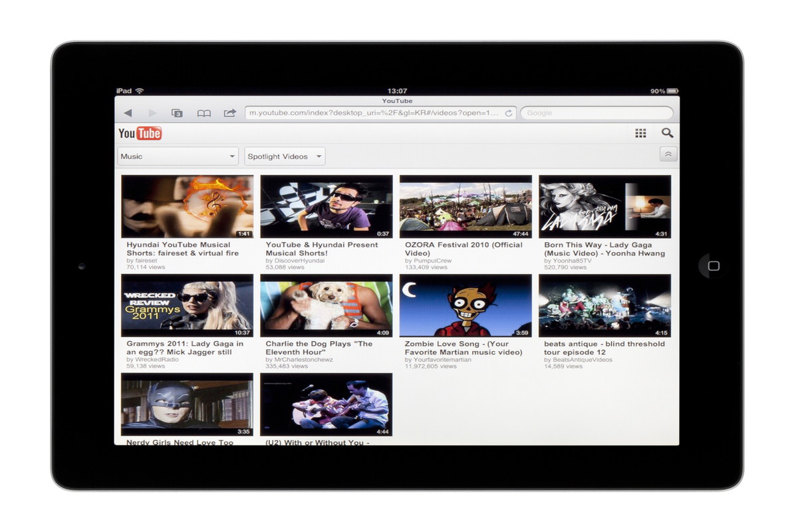Click uploader name DiscoverHyundai
The height and width of the screenshot is (532, 798).
coord(299,261)
